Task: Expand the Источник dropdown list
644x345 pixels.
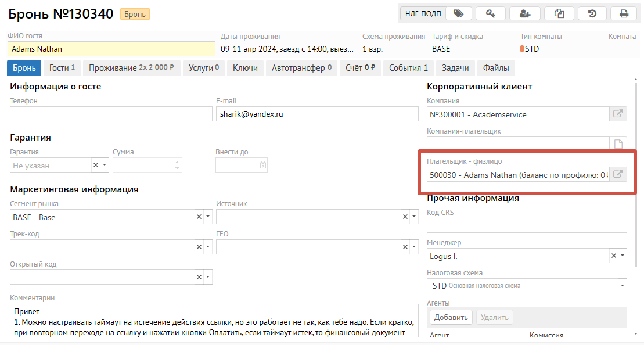Action: click(413, 217)
